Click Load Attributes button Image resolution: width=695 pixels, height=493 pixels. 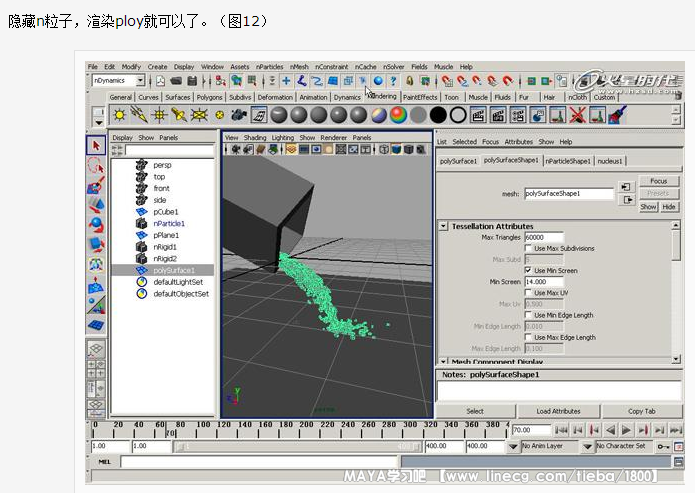[558, 411]
